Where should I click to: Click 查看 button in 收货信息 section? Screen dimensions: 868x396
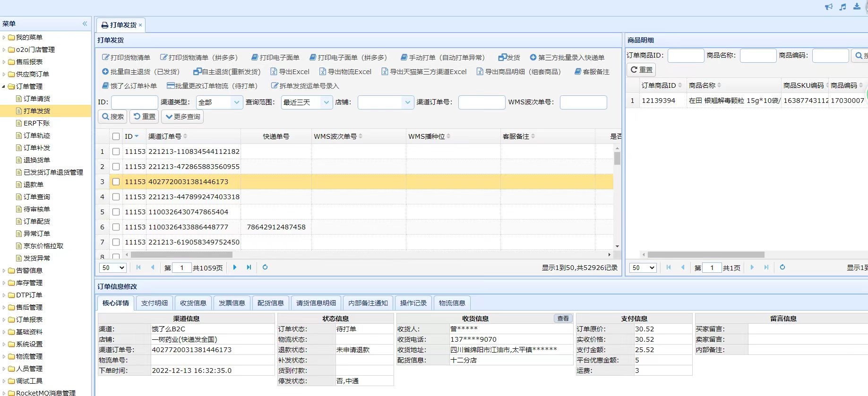563,319
